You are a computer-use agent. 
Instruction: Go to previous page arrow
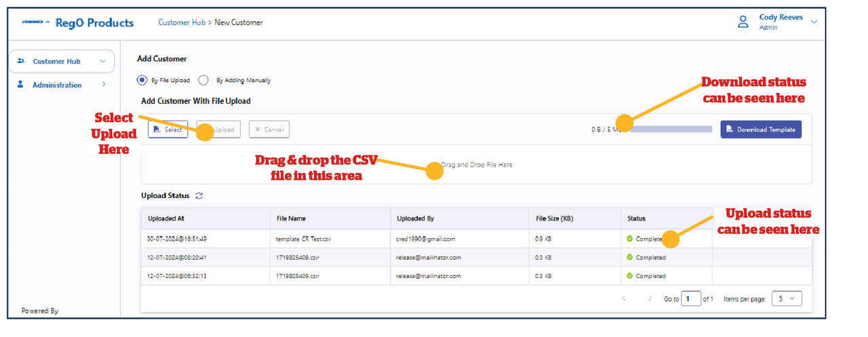click(624, 298)
